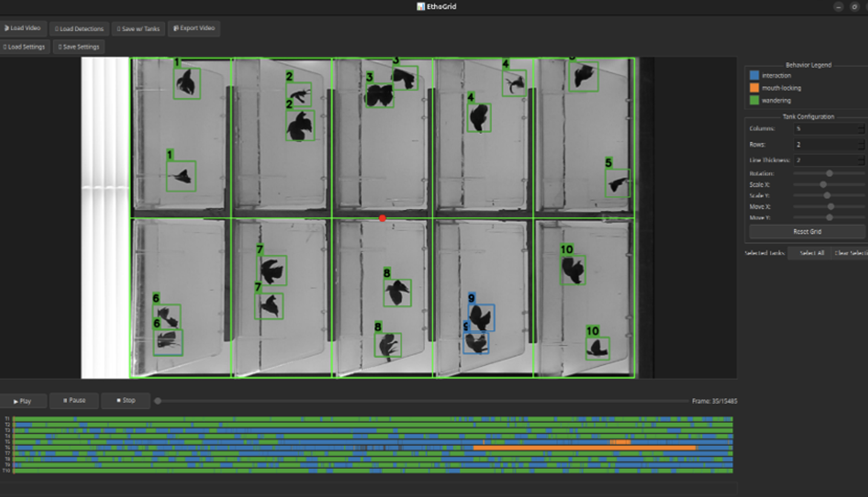Viewport: 868px width, 497px height.
Task: Open Load Detections file dialog
Action: (x=79, y=28)
